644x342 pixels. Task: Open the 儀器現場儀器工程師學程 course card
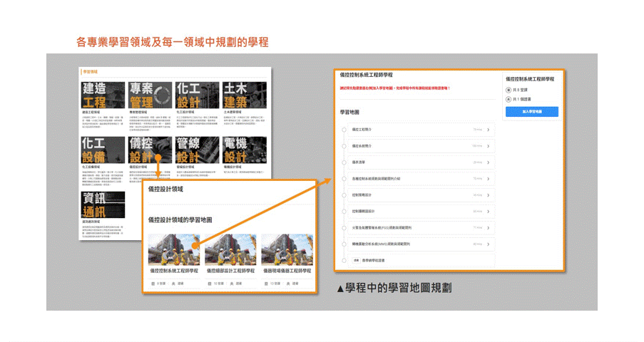click(x=287, y=249)
